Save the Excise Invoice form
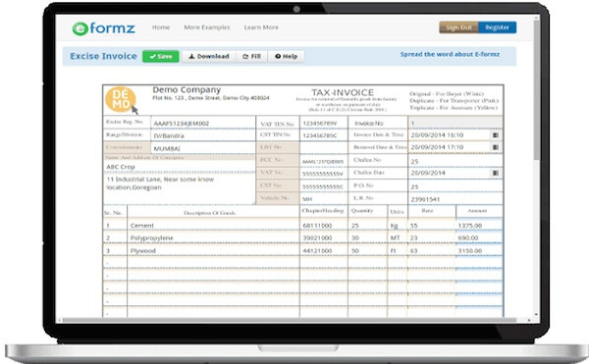 pos(161,56)
